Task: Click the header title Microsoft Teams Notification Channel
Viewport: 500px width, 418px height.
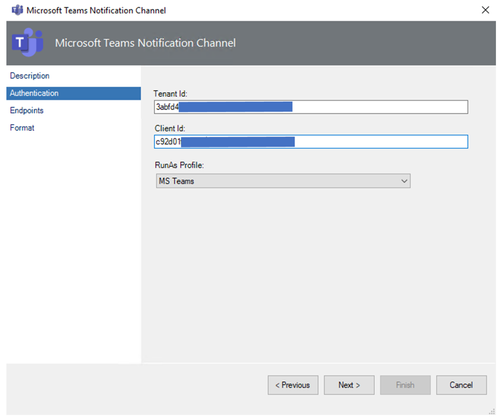Action: point(145,43)
